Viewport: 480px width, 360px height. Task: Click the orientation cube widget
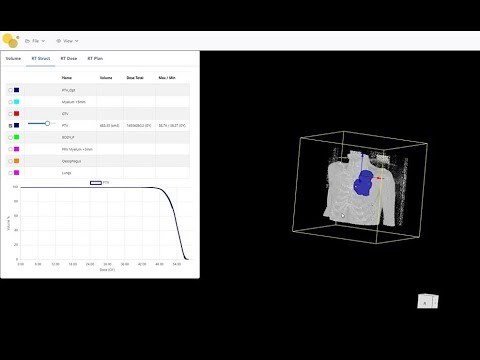tap(428, 301)
